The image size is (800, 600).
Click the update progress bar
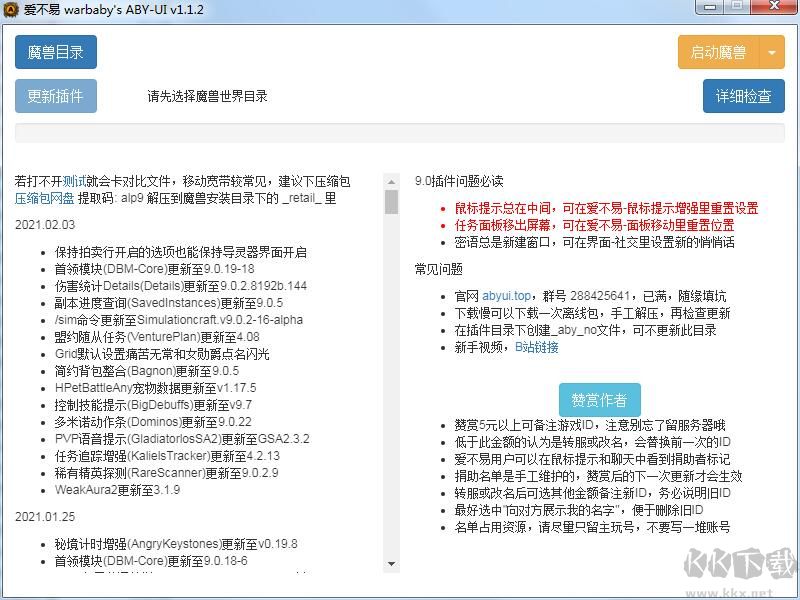[x=399, y=133]
